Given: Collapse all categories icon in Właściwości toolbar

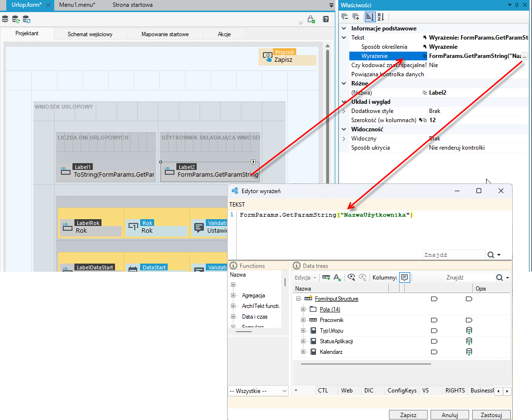Looking at the screenshot, I should click(345, 17).
